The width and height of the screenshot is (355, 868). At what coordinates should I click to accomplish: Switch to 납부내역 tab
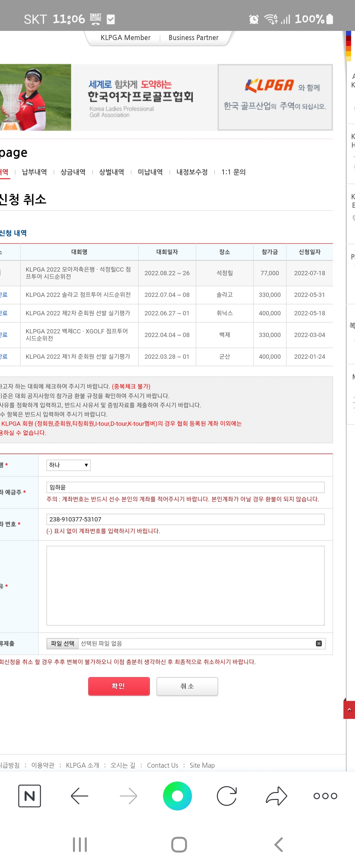35,172
